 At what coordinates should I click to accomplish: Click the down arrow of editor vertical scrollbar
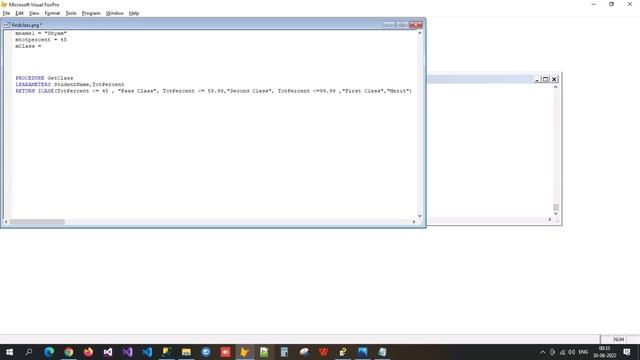[x=420, y=216]
